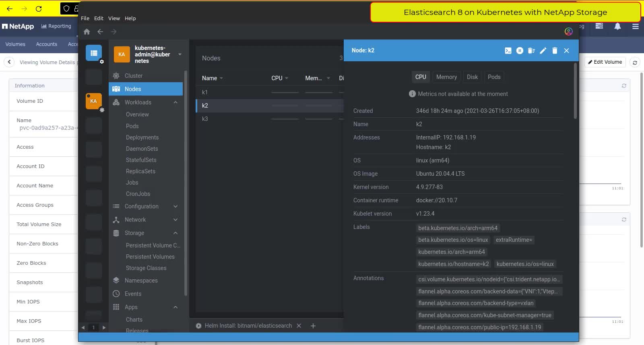Add new terminal tab plus icon
This screenshot has height=345, width=644.
pyautogui.click(x=313, y=326)
